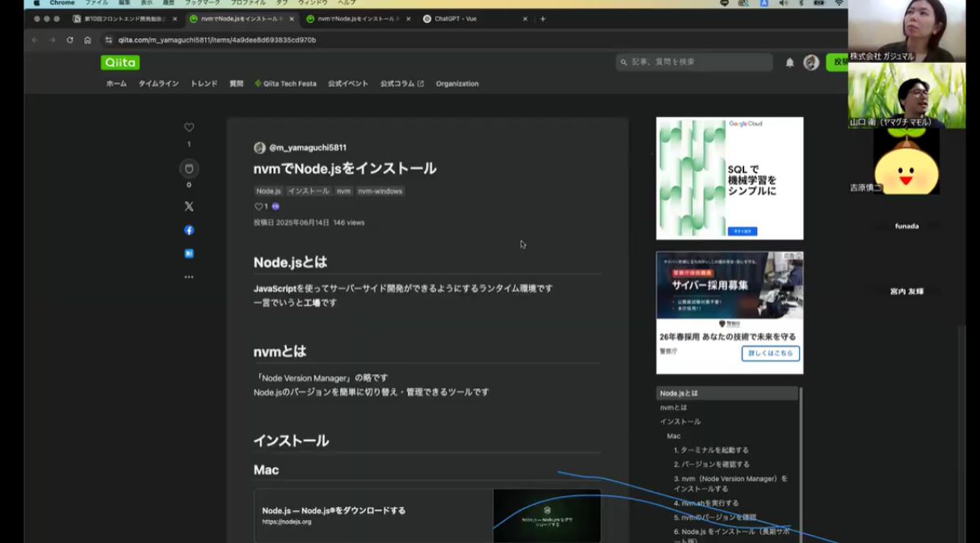Jump to 1. ターミナルを起動する in contents
980x543 pixels.
(711, 450)
